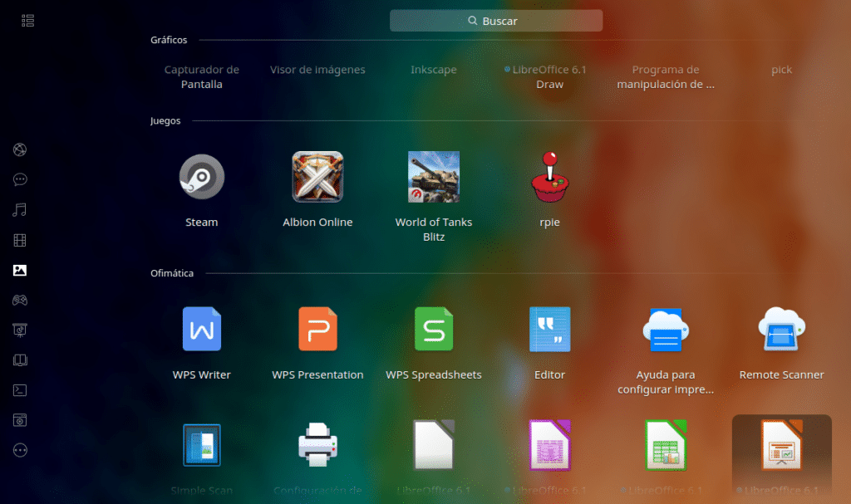Launch Steam from the Juegos section
This screenshot has width=851, height=504.
click(x=201, y=177)
